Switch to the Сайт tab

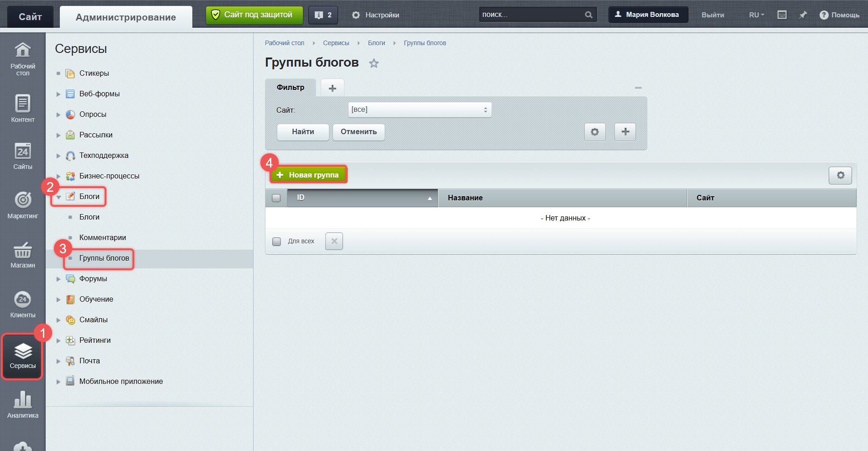[30, 17]
